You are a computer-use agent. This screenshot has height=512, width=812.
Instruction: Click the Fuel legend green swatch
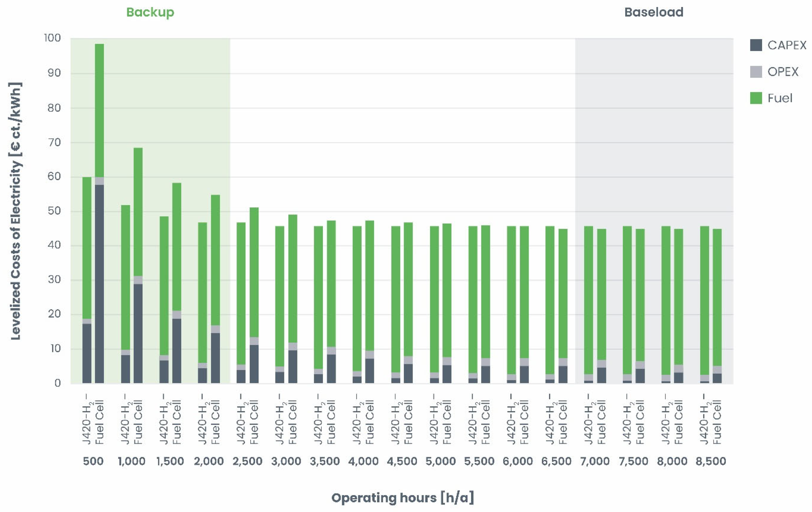[756, 98]
